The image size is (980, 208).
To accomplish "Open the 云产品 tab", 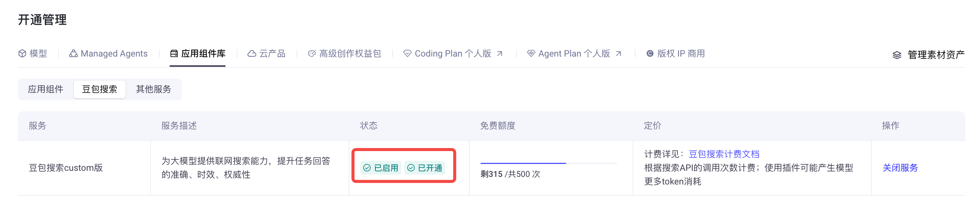I will coord(266,54).
